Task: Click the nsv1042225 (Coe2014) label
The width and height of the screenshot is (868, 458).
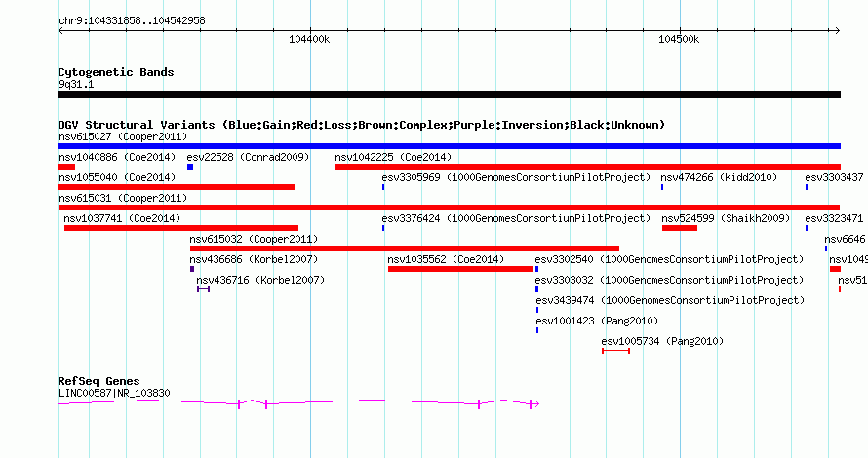Action: [x=393, y=157]
